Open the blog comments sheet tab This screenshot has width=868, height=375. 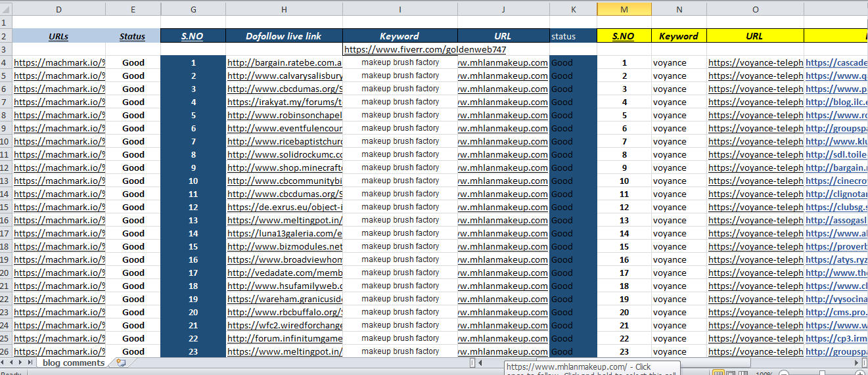(x=73, y=363)
